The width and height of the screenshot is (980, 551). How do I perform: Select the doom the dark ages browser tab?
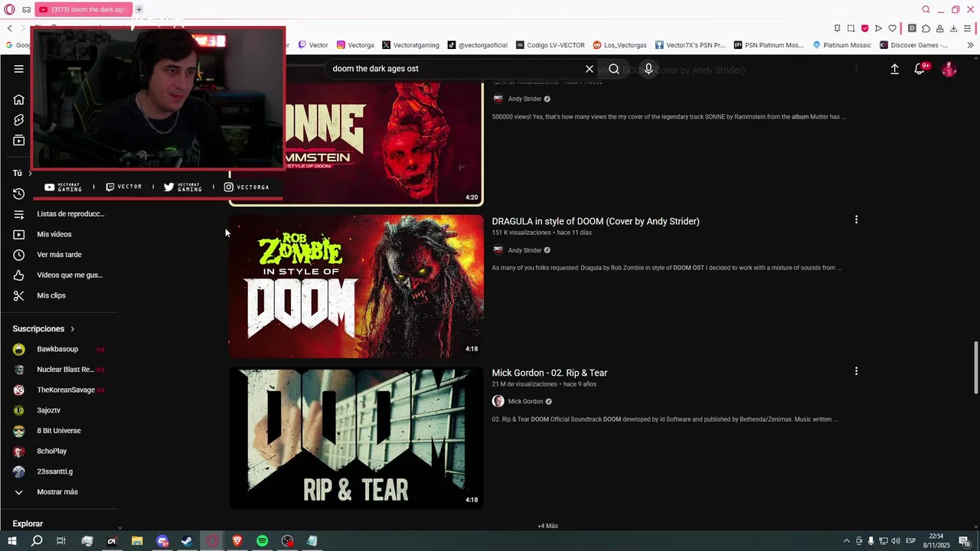click(x=83, y=10)
